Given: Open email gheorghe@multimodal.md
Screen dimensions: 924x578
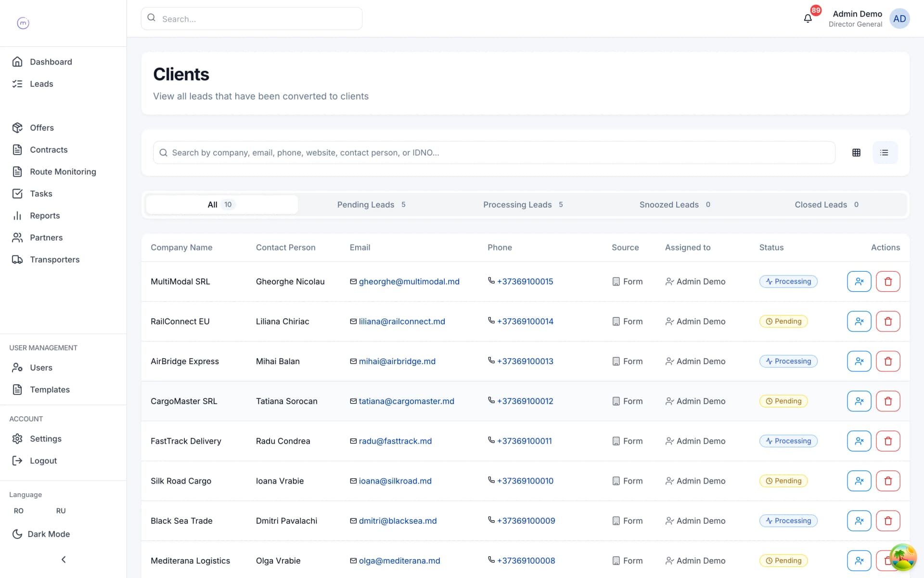Looking at the screenshot, I should (409, 281).
